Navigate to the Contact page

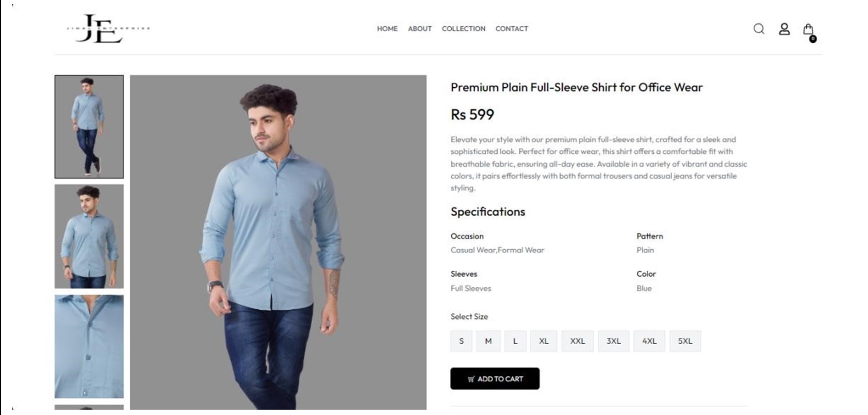point(511,29)
